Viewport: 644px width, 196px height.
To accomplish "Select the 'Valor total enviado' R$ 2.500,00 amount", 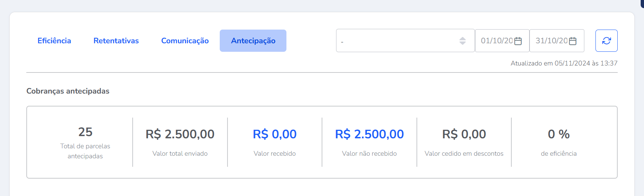I will pos(180,134).
